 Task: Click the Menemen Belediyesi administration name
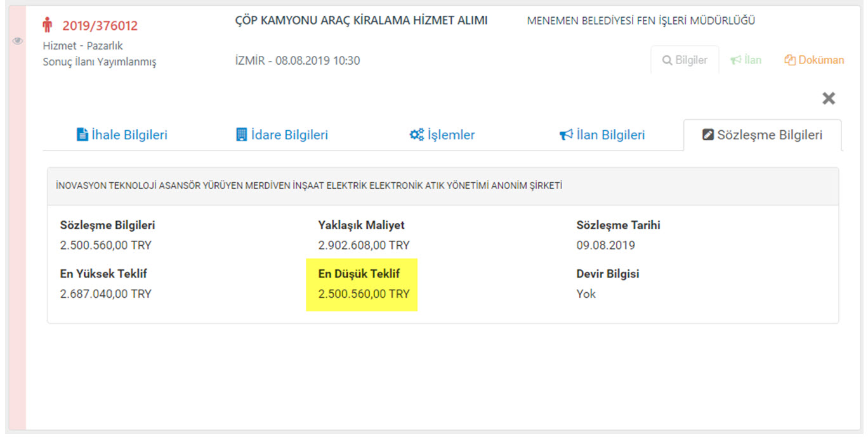[641, 21]
